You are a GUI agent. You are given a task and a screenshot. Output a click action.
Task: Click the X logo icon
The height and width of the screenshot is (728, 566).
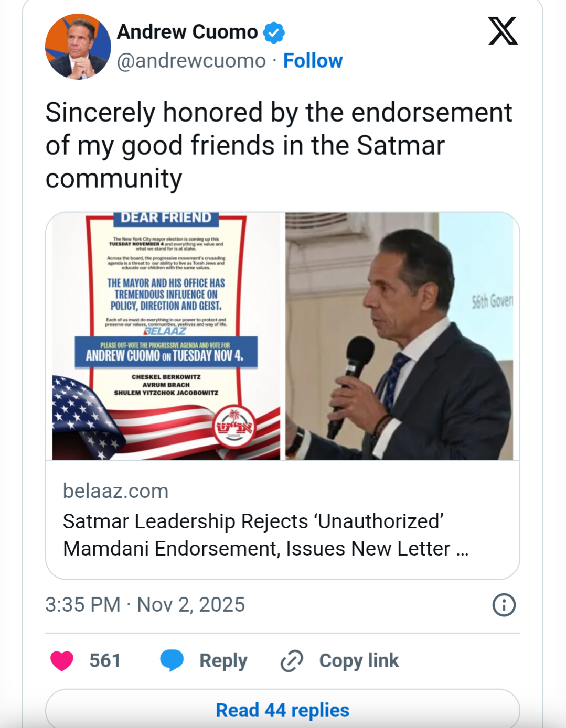coord(503,31)
